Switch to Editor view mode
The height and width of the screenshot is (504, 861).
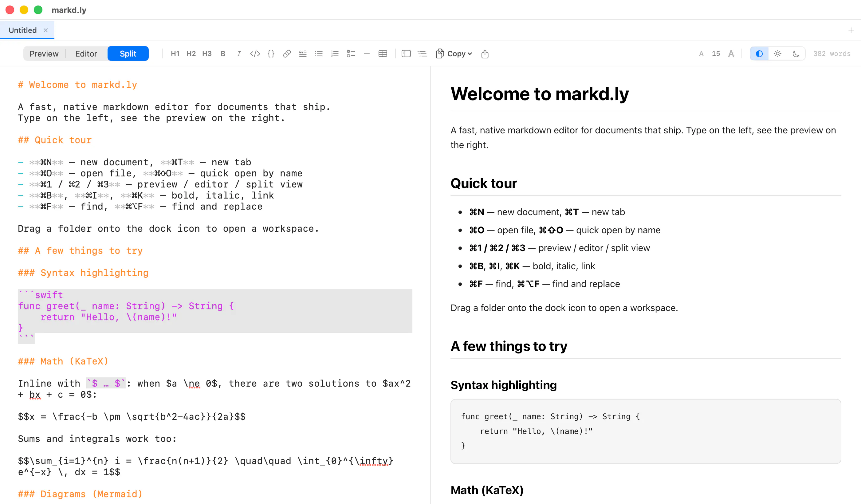click(x=86, y=54)
